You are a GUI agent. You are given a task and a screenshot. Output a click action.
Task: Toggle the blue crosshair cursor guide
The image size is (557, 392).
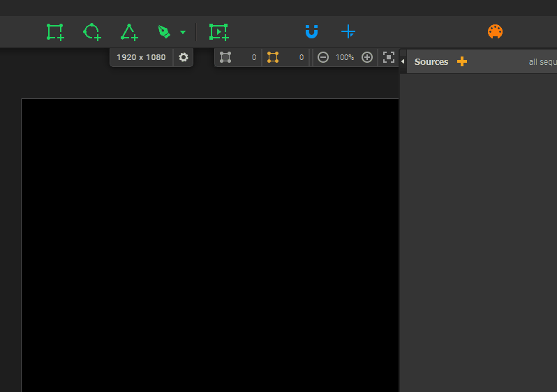pyautogui.click(x=348, y=32)
